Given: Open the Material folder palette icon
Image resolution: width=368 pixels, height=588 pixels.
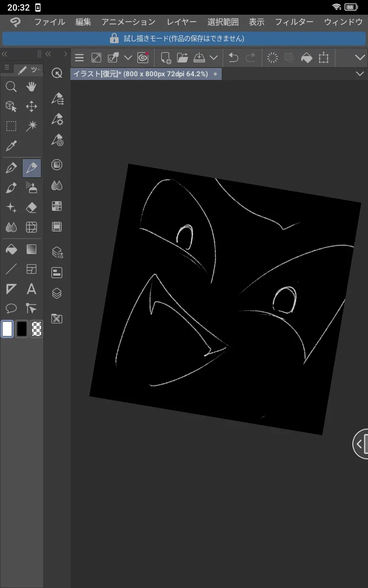Looking at the screenshot, I should coord(57,318).
